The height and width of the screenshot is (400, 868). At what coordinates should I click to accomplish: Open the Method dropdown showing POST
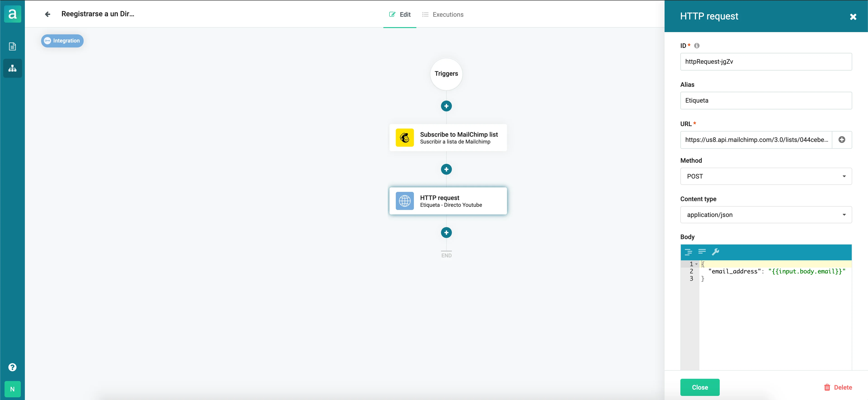pos(766,176)
